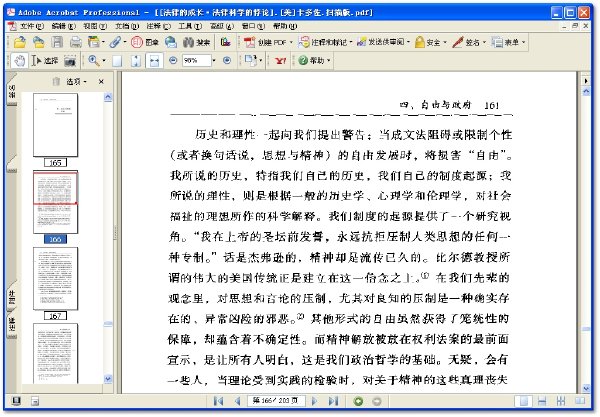The width and height of the screenshot is (600, 417).
Task: Click the page number field 第 166 / 203 页
Action: coord(276,401)
